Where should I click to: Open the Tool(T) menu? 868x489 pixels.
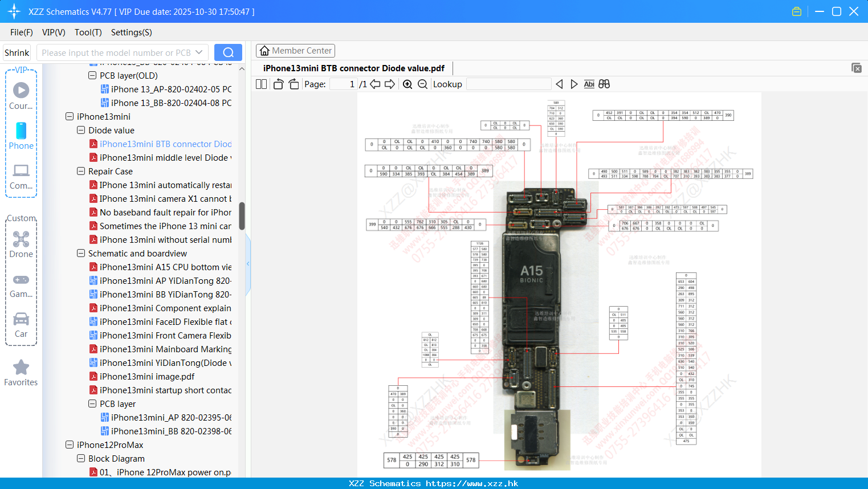click(88, 32)
